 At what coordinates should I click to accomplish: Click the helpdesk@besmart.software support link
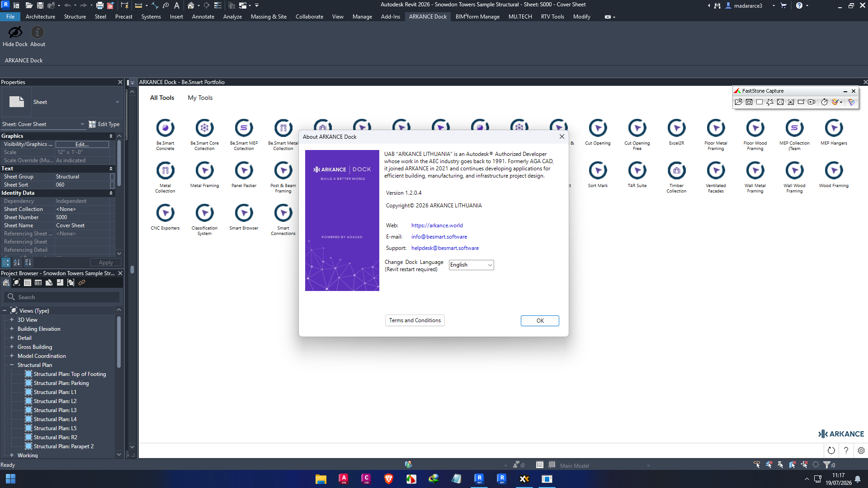(445, 248)
